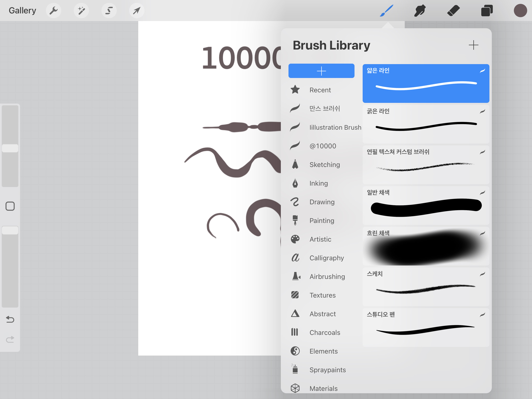
Task: Return to the Gallery
Action: 22,11
